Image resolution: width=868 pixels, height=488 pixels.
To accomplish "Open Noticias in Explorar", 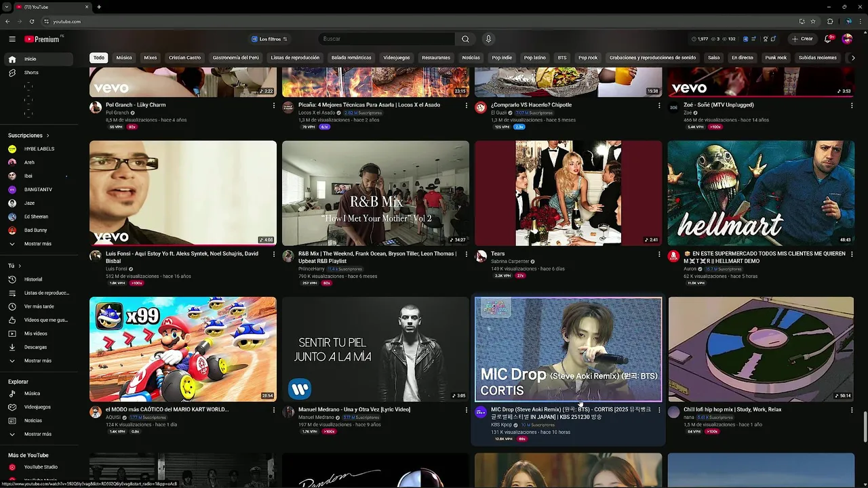I will pos(39,420).
